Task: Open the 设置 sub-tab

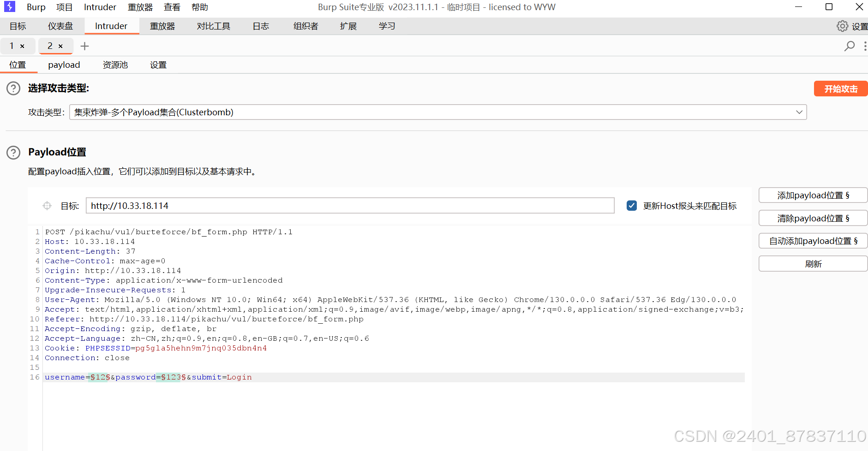Action: click(158, 65)
